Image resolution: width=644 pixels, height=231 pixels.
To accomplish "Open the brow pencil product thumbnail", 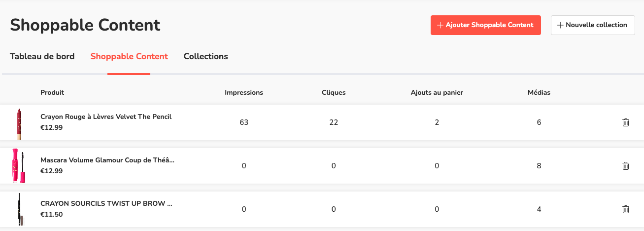I will 20,209.
